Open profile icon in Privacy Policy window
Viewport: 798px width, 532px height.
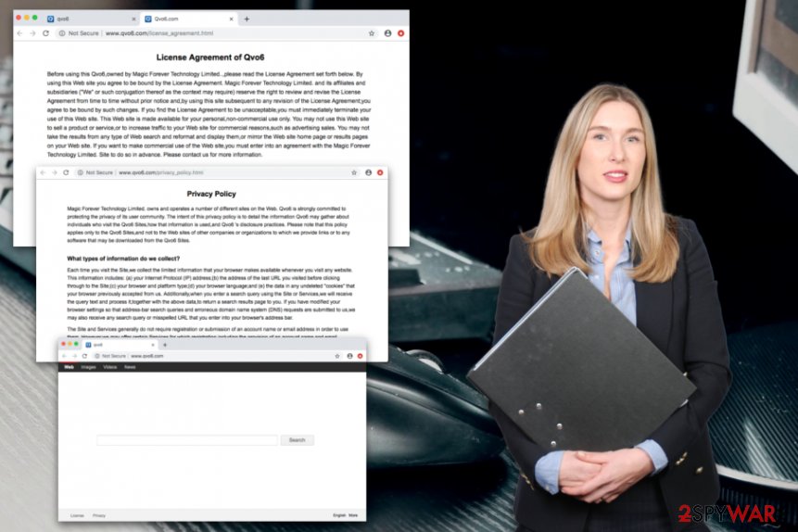(x=369, y=172)
